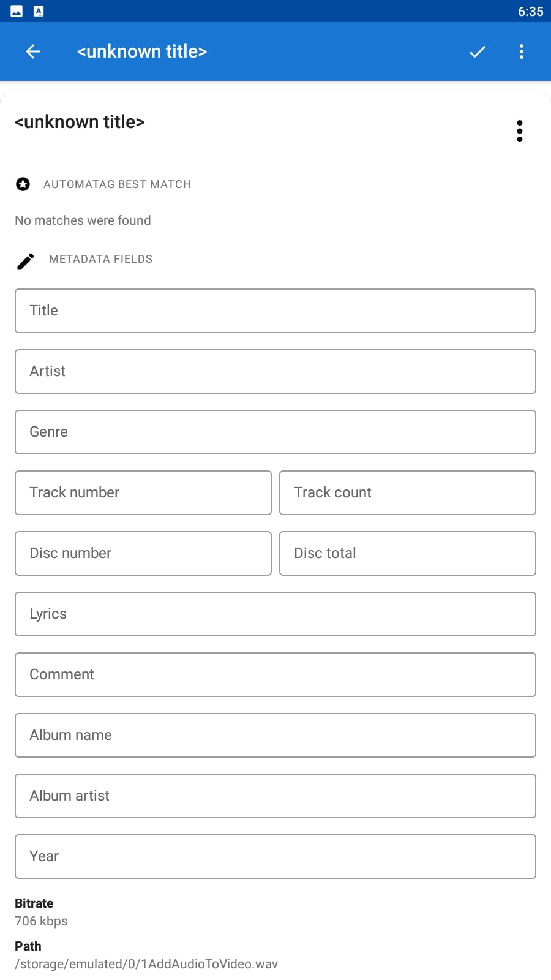Click the Track count field

point(408,493)
